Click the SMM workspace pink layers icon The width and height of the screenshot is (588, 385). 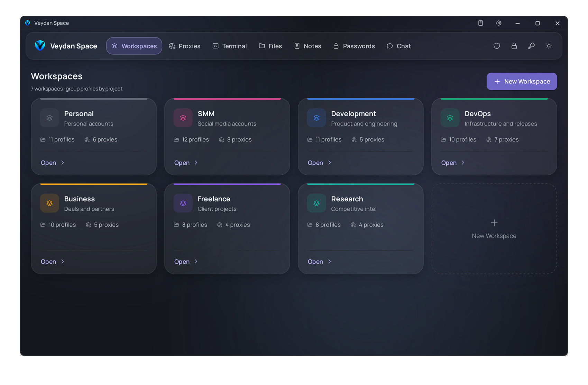pyautogui.click(x=183, y=118)
